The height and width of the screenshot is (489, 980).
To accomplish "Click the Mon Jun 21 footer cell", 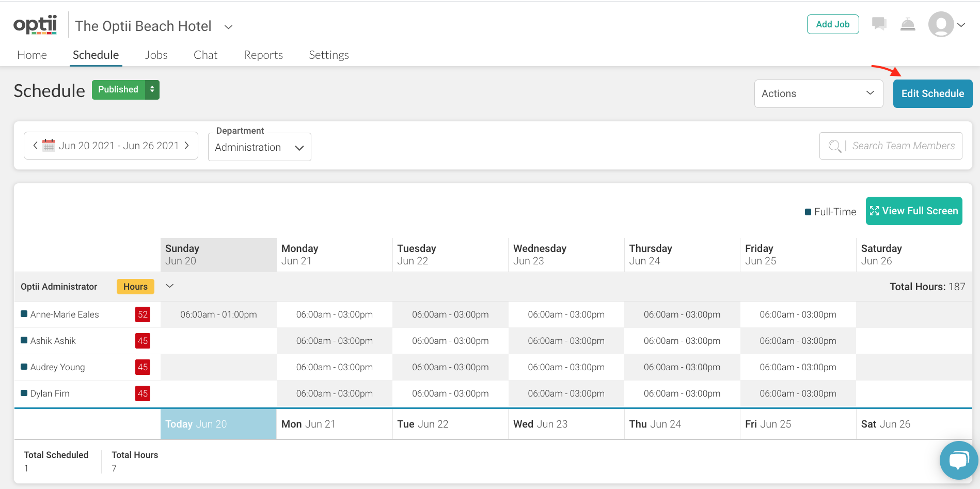I will pyautogui.click(x=335, y=424).
